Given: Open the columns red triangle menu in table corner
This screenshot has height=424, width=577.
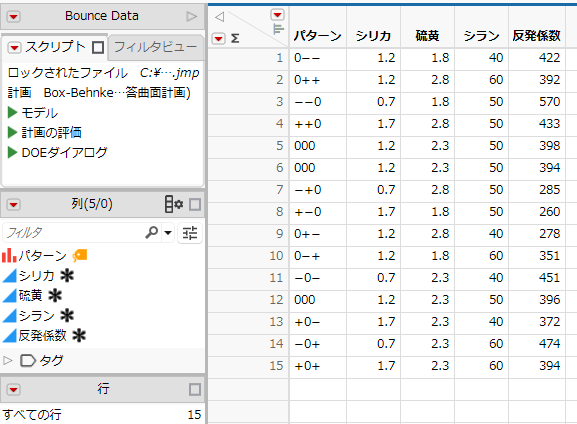Looking at the screenshot, I should (277, 15).
